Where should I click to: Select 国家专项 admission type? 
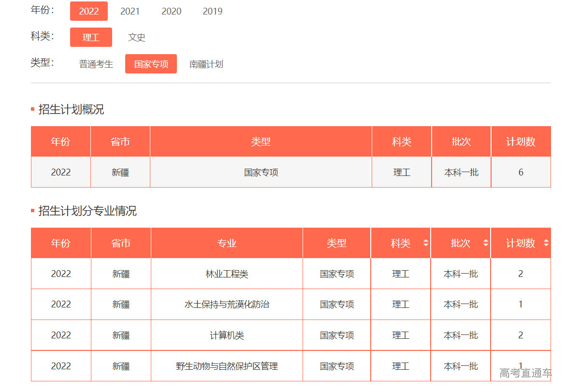151,64
